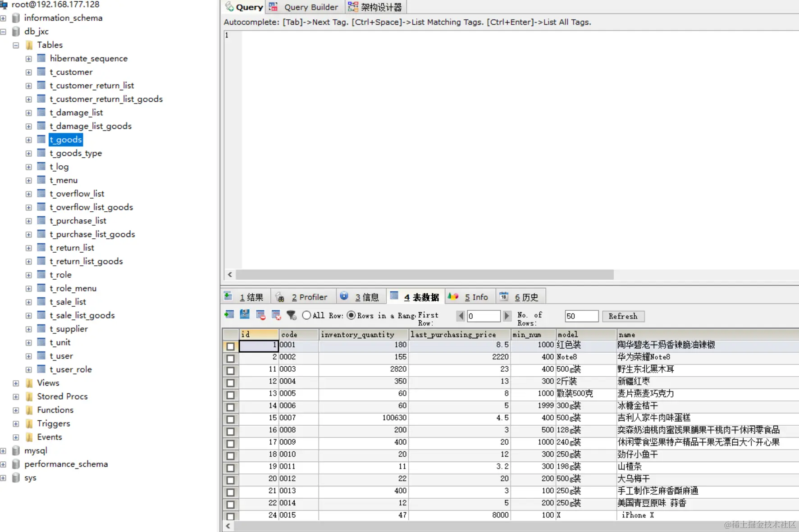Click the Functions folder icon
The width and height of the screenshot is (799, 532).
click(29, 410)
